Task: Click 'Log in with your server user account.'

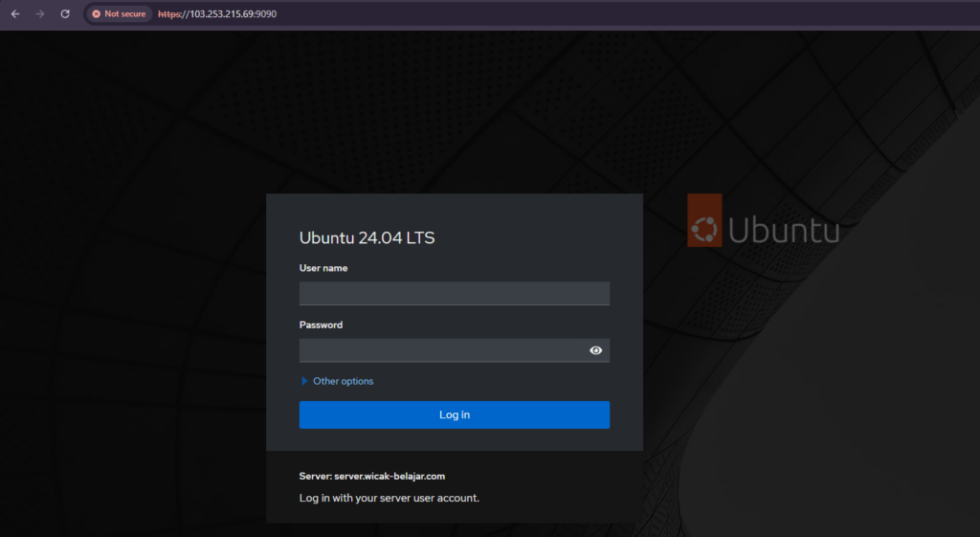Action: coord(390,498)
